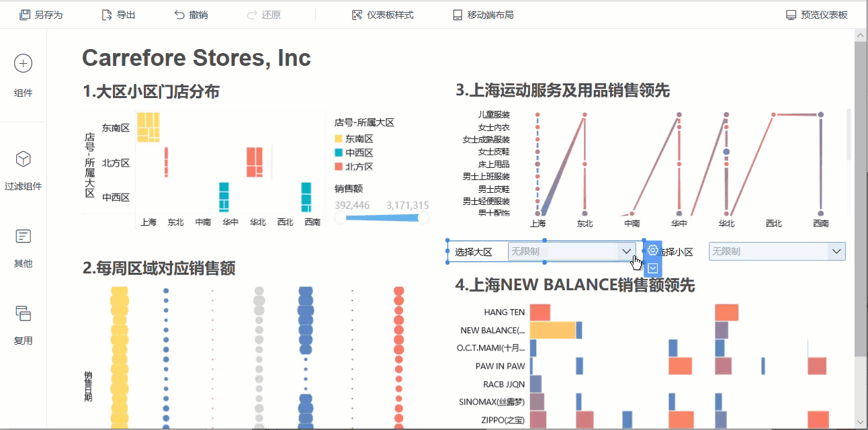The width and height of the screenshot is (868, 430).
Task: Open 仪表板样式 dashboard style
Action: coord(383,15)
